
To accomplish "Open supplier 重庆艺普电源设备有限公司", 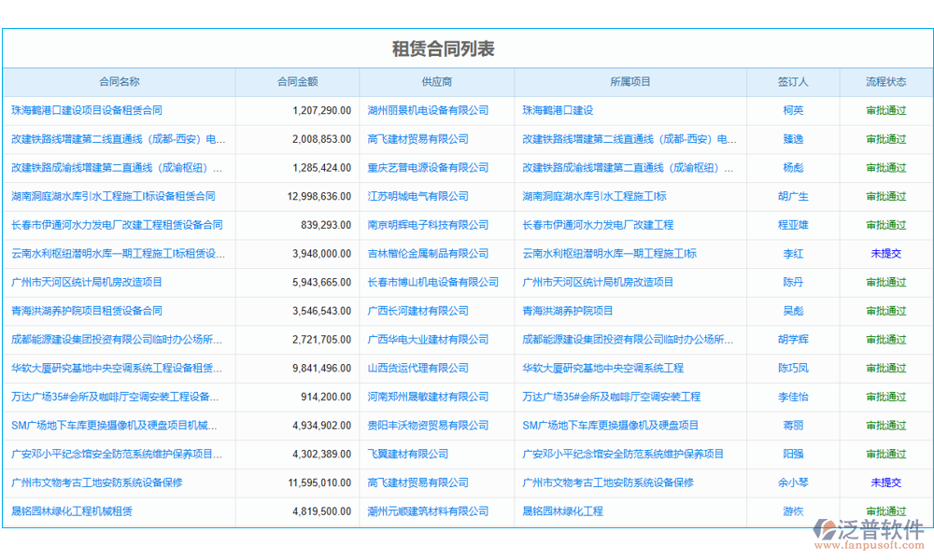I will click(x=428, y=168).
